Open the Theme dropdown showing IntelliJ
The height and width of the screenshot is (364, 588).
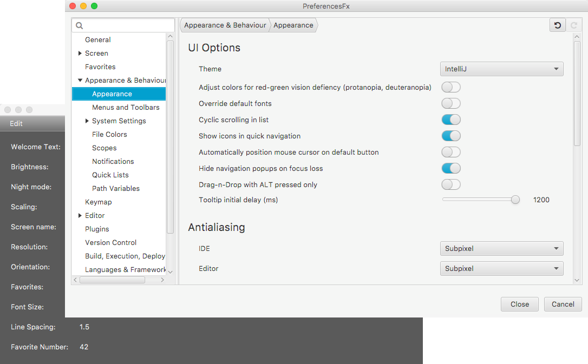tap(501, 69)
